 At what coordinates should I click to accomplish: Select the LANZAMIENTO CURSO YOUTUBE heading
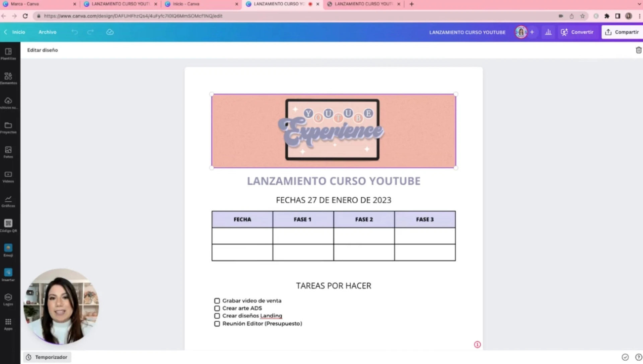coord(334,181)
